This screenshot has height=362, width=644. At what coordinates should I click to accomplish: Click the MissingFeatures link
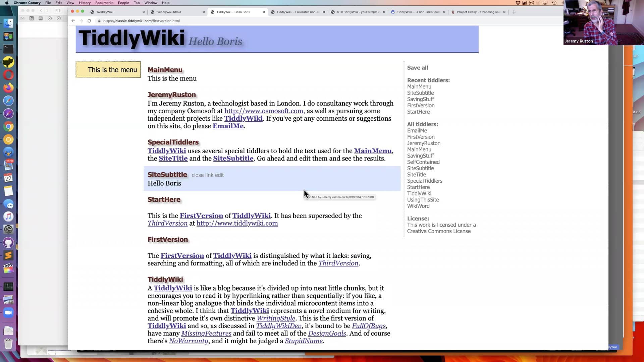tap(206, 334)
